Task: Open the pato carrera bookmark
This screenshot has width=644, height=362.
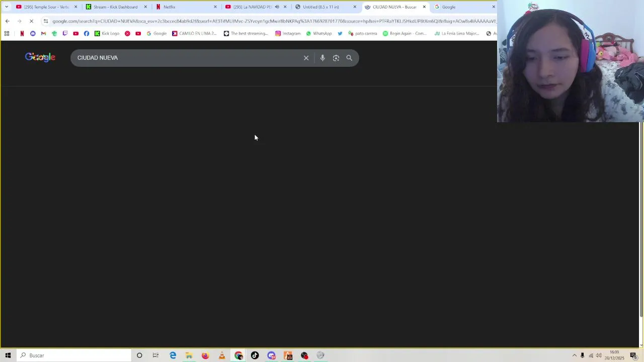Action: (x=362, y=34)
